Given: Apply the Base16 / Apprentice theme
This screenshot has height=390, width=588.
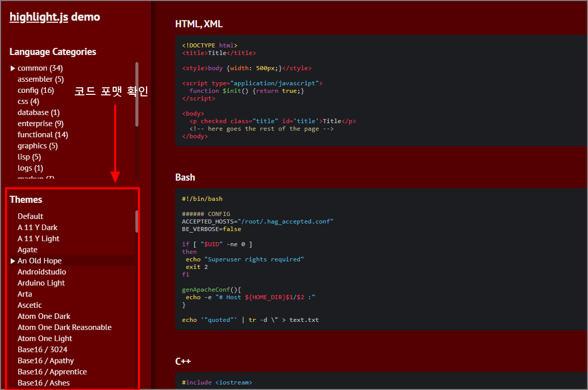Looking at the screenshot, I should coord(52,372).
